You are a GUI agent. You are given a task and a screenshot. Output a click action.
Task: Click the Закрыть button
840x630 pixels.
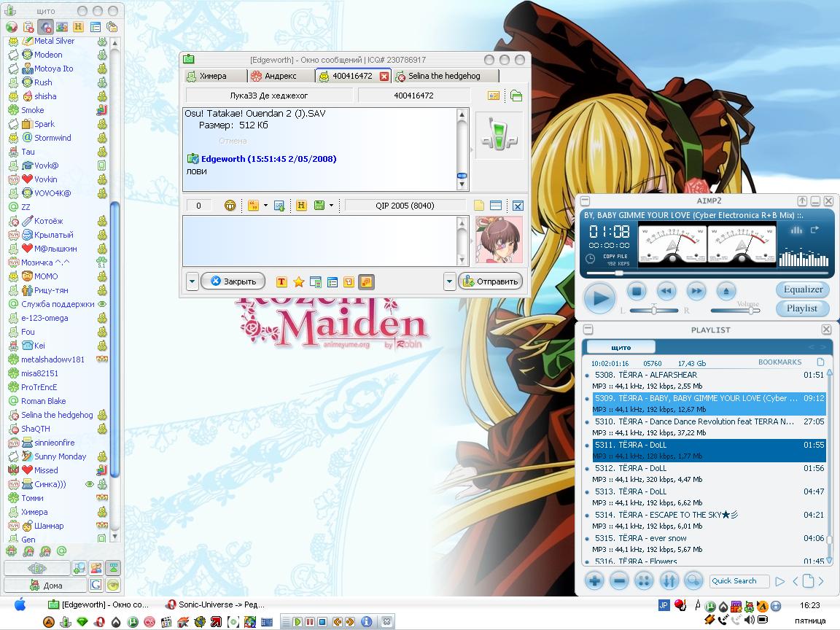click(x=233, y=281)
